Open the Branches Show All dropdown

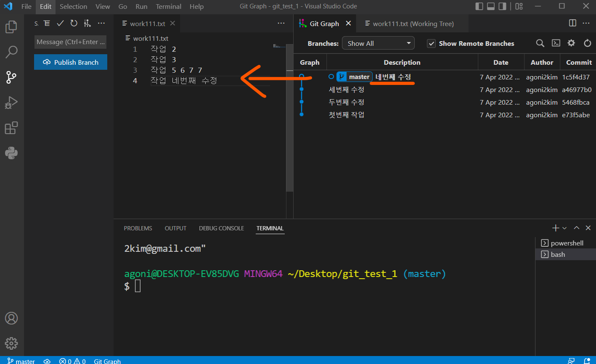coord(378,43)
